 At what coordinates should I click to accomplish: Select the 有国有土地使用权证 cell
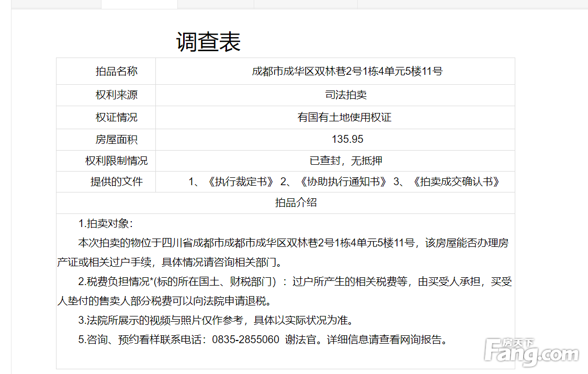pos(344,118)
